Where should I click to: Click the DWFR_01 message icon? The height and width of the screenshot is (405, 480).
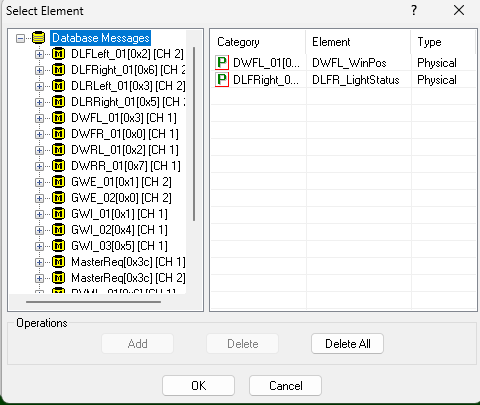point(59,134)
